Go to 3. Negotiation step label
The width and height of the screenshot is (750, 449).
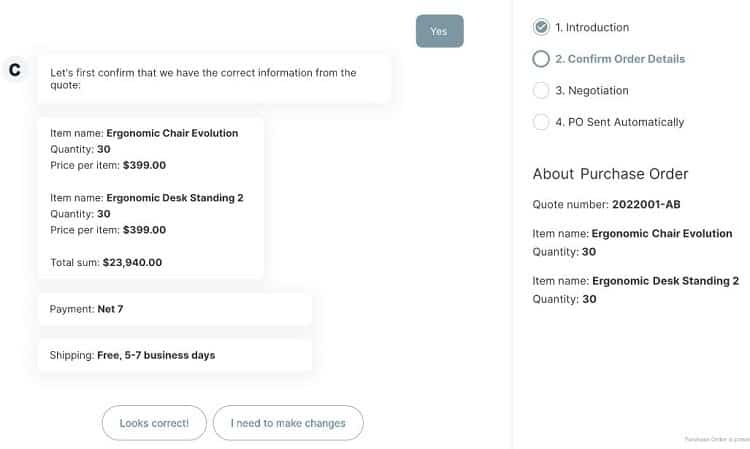point(592,90)
